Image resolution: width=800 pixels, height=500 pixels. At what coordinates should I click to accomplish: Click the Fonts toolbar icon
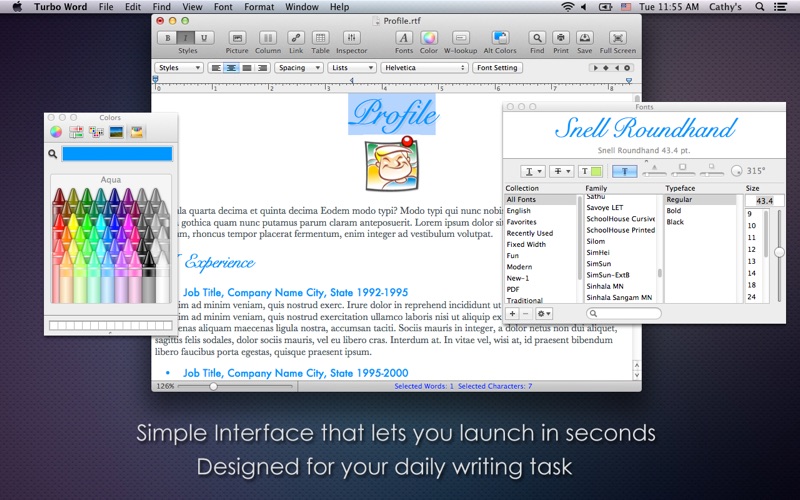point(404,38)
